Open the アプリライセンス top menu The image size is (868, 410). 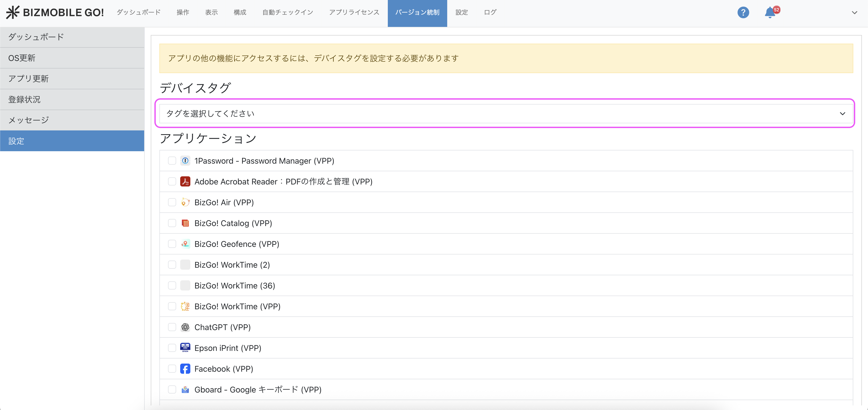click(x=354, y=12)
